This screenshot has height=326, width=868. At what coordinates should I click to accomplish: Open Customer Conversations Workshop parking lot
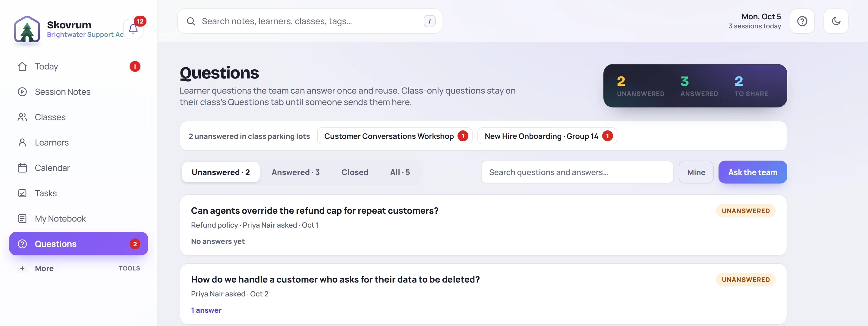tap(395, 136)
